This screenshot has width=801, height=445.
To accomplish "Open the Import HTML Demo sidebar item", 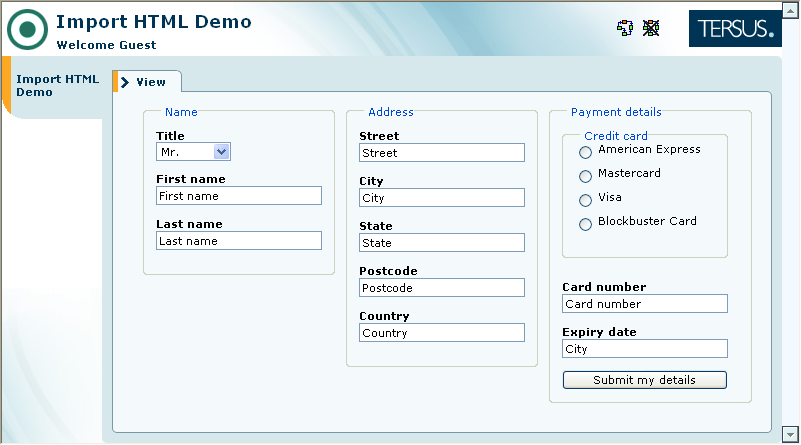I will (57, 86).
